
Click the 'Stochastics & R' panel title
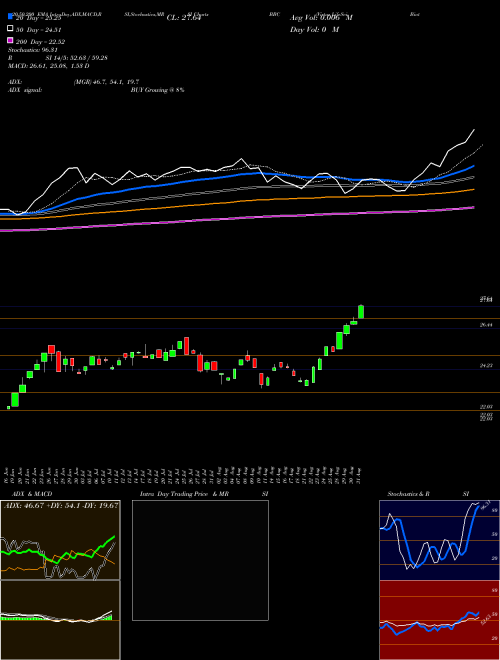coord(409,494)
